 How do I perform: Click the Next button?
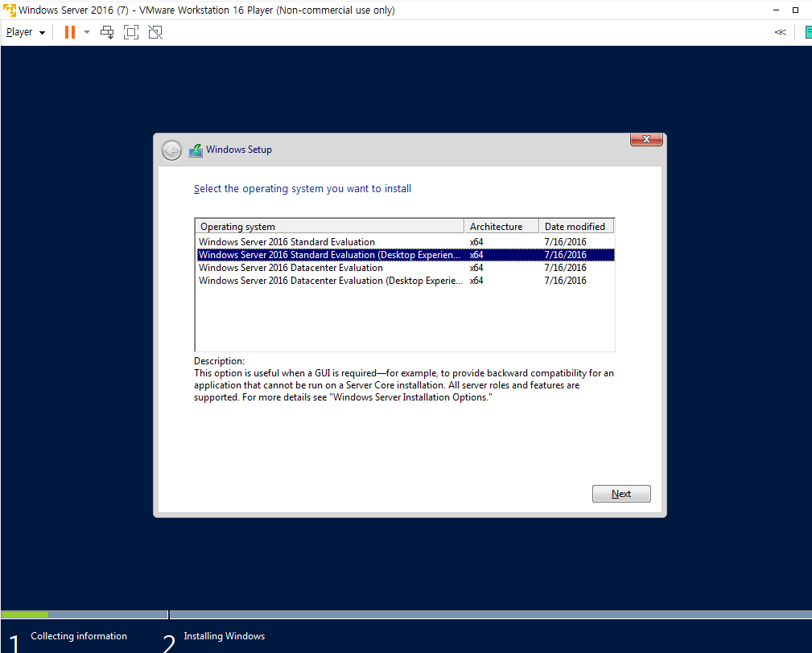coord(621,494)
